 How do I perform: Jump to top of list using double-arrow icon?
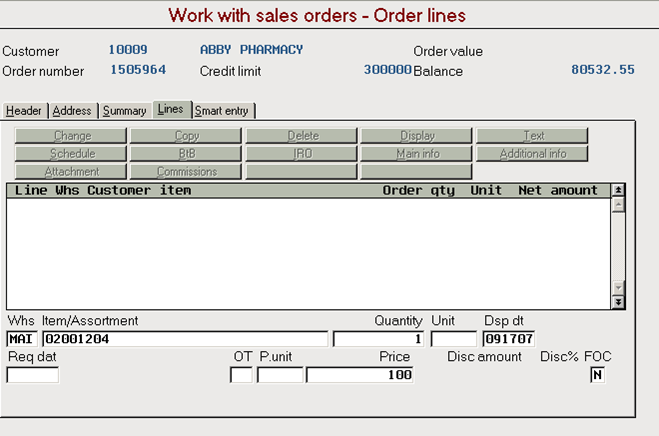[x=618, y=190]
